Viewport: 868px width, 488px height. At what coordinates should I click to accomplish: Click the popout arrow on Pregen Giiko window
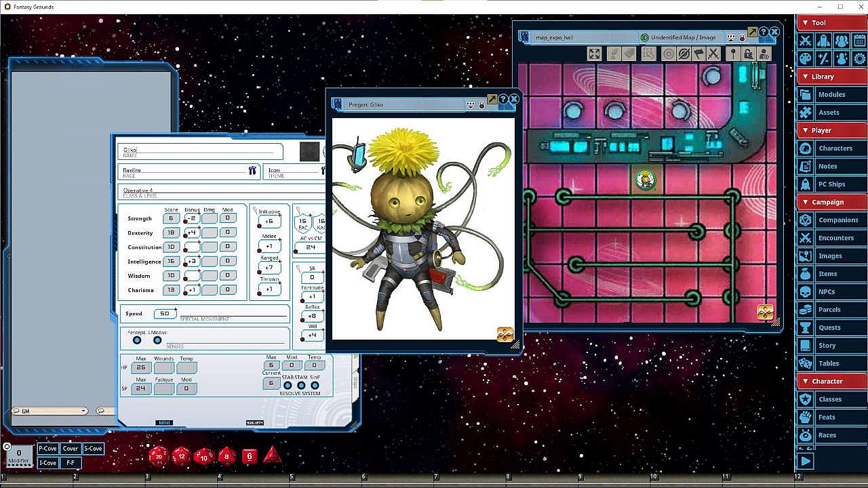point(492,99)
